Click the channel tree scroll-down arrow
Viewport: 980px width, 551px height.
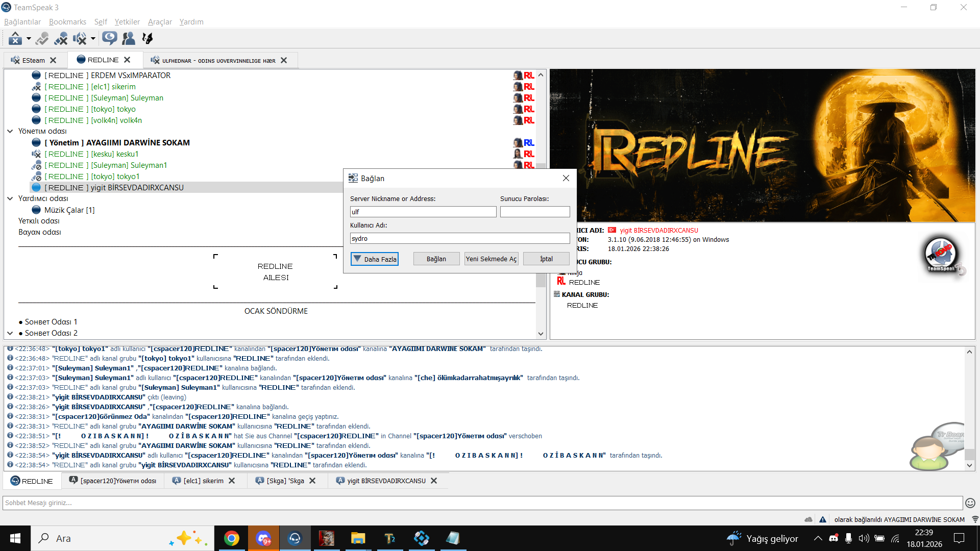tap(541, 334)
